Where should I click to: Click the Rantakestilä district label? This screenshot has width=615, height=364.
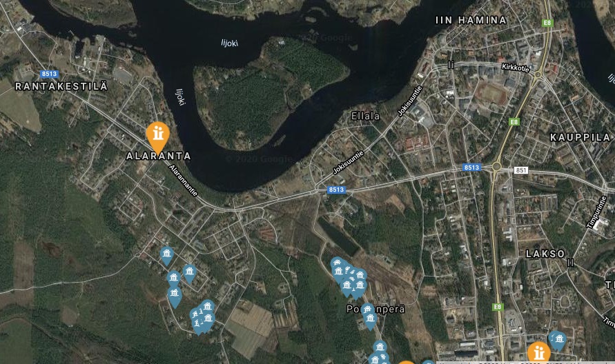tap(61, 86)
